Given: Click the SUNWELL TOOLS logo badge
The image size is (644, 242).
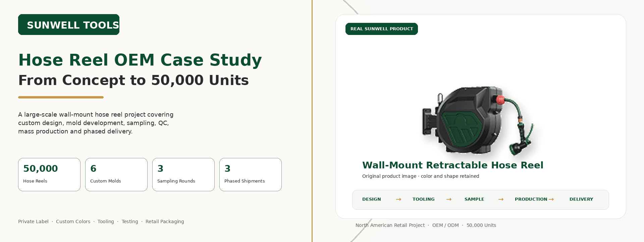Looking at the screenshot, I should click(69, 25).
